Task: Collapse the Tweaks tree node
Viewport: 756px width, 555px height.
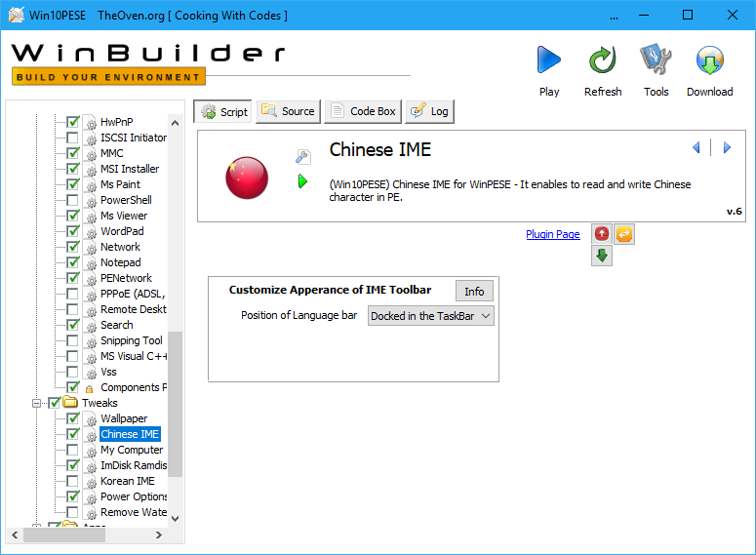Action: click(36, 403)
